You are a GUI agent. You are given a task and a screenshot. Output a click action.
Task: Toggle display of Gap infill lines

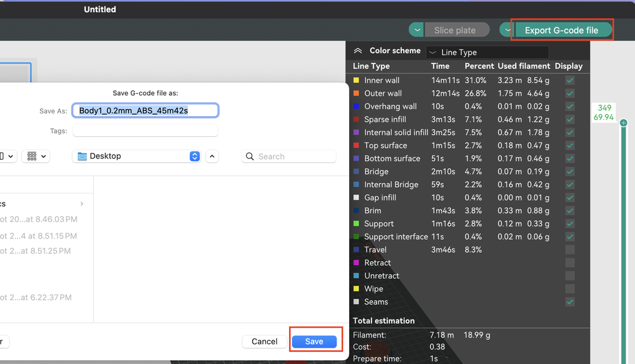click(570, 197)
